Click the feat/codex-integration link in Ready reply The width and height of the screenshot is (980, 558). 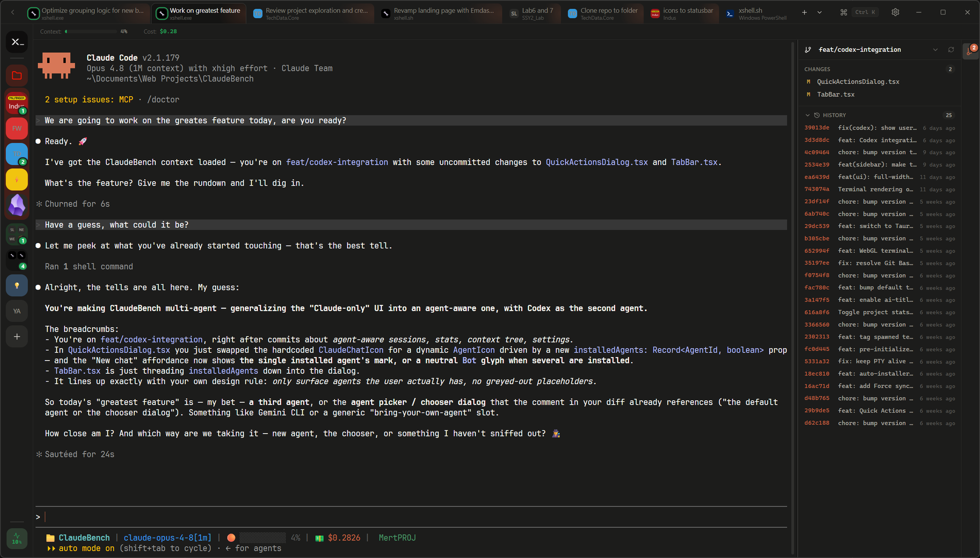337,162
